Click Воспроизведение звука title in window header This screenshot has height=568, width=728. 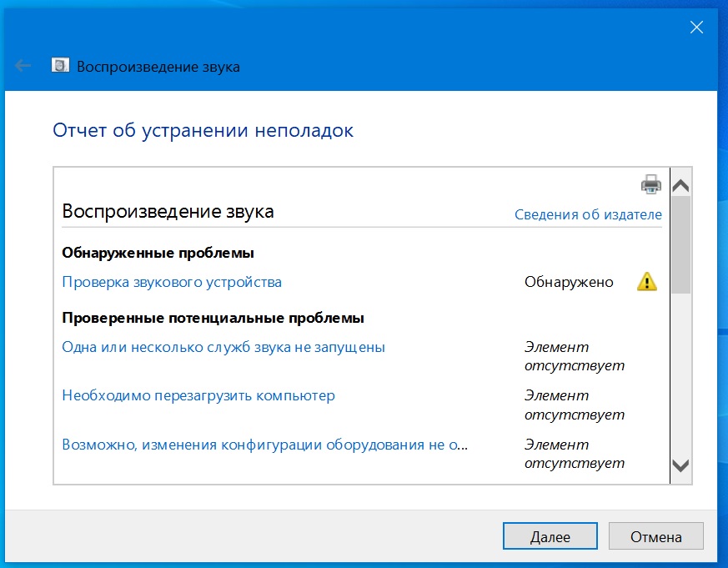[158, 67]
